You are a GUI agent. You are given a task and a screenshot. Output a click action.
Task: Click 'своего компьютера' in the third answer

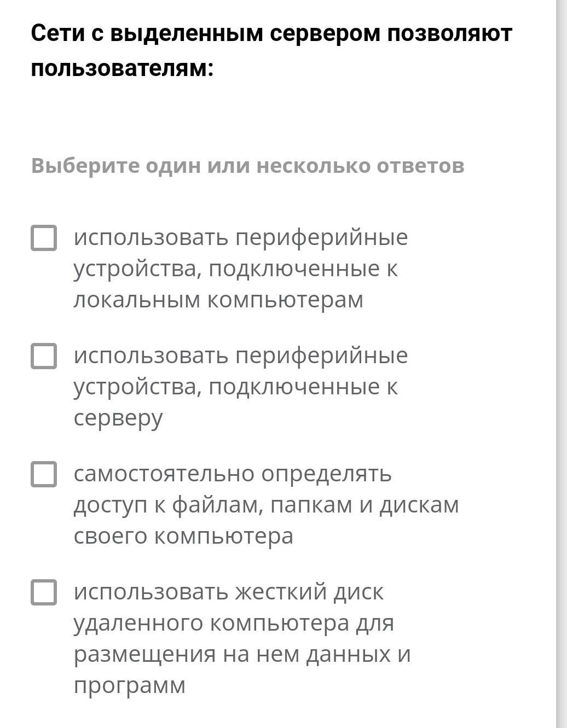pyautogui.click(x=183, y=536)
